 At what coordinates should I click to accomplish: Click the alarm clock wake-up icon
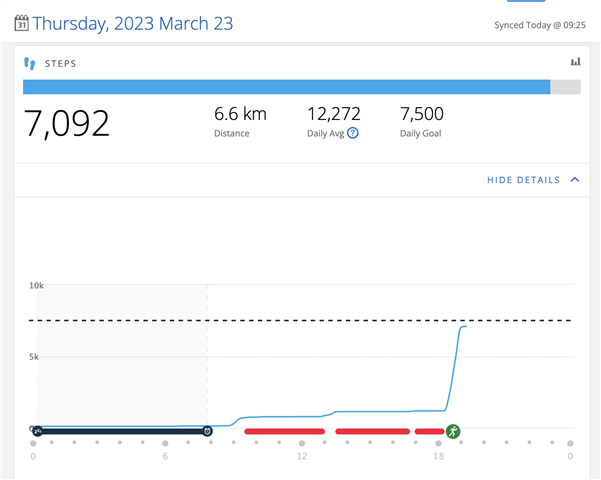click(x=207, y=431)
